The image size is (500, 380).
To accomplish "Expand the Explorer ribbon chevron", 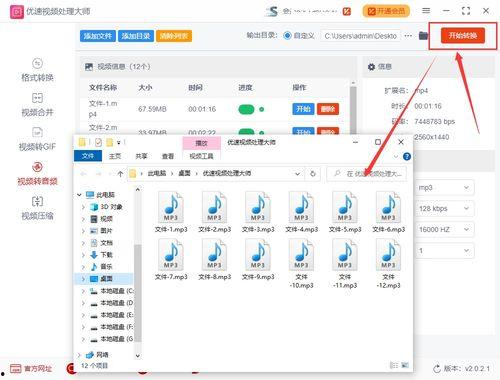I will (x=396, y=156).
